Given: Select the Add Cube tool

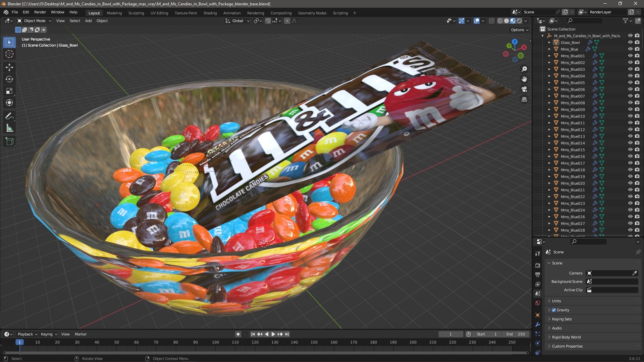Looking at the screenshot, I should pos(9,141).
